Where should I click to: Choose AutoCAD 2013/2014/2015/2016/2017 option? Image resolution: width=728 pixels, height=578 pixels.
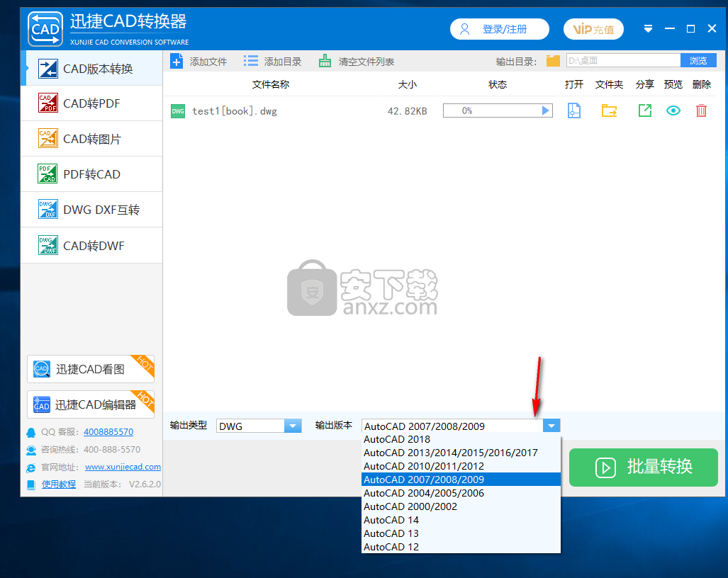point(461,453)
